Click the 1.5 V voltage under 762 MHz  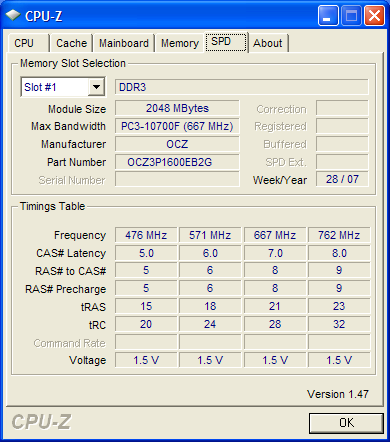339,360
